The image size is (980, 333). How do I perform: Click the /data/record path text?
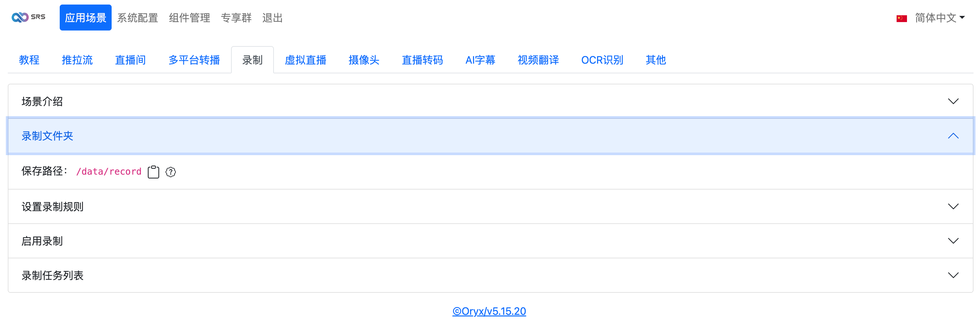click(109, 172)
